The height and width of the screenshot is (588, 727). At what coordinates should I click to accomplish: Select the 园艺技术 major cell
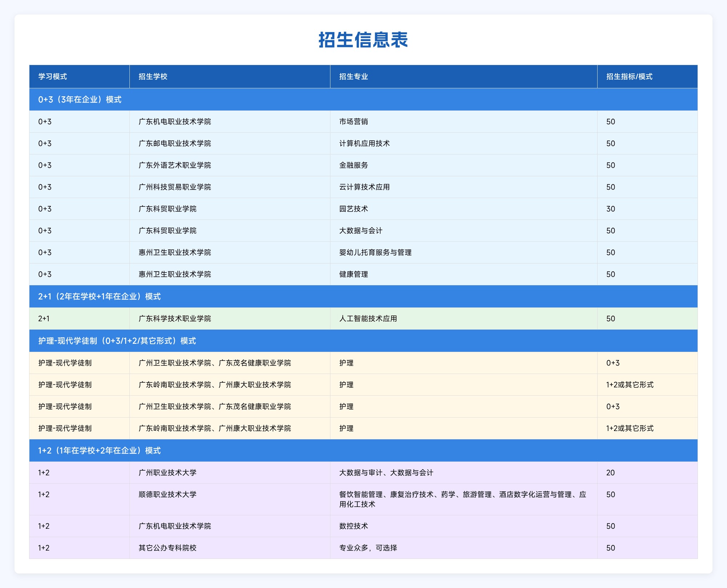click(x=464, y=209)
